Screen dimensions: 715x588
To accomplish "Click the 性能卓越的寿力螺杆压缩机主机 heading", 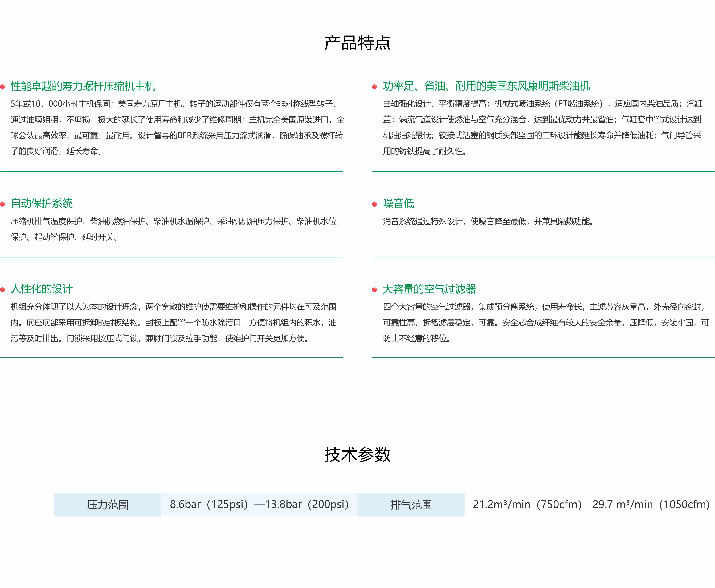I will pyautogui.click(x=83, y=86).
